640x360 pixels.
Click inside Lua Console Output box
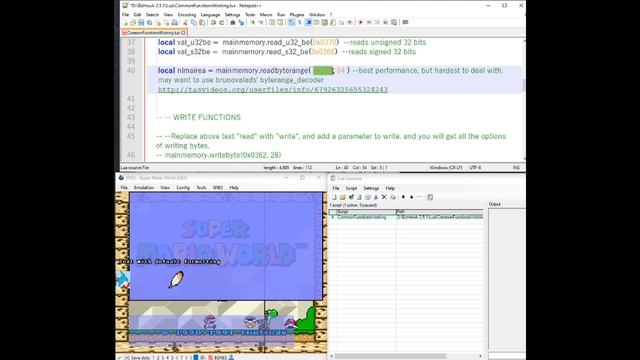click(x=507, y=280)
